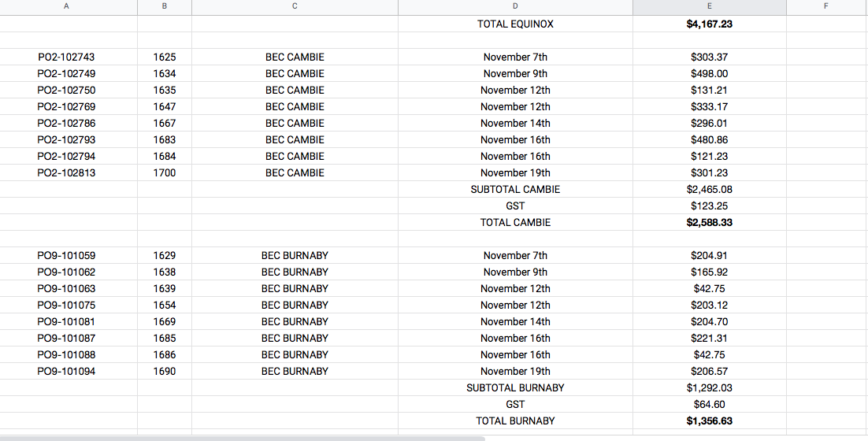Select column A header
Image resolution: width=868 pixels, height=441 pixels.
(x=66, y=7)
